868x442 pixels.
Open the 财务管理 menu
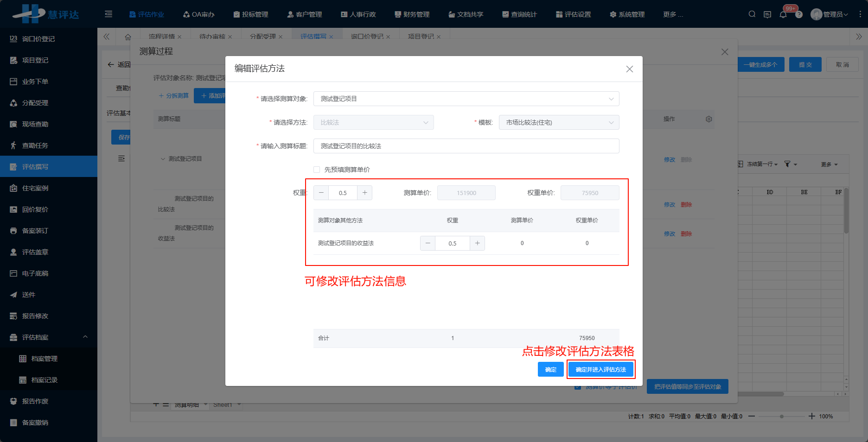[x=412, y=14]
